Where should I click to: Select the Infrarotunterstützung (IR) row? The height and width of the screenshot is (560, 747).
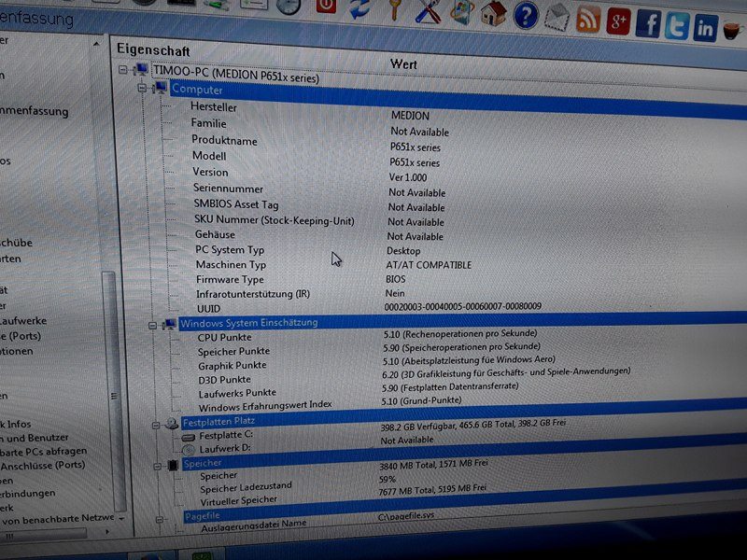point(253,294)
